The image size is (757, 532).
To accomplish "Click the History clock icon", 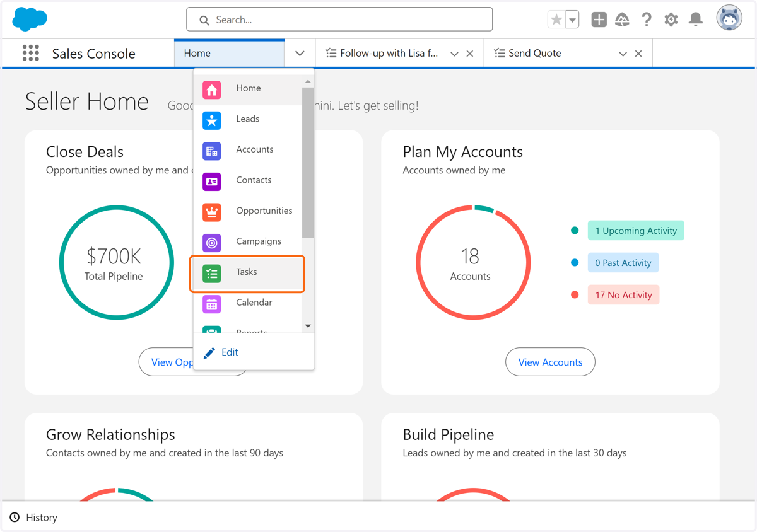I will [15, 518].
